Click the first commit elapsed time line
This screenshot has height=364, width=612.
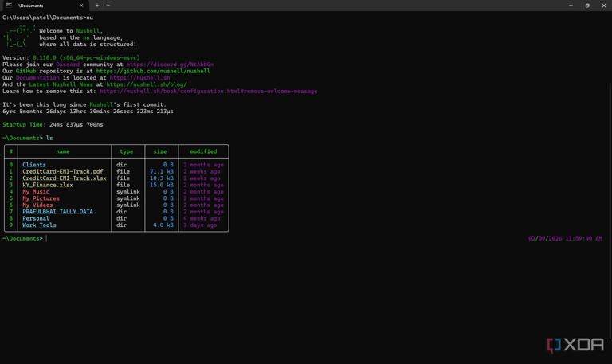pos(88,112)
